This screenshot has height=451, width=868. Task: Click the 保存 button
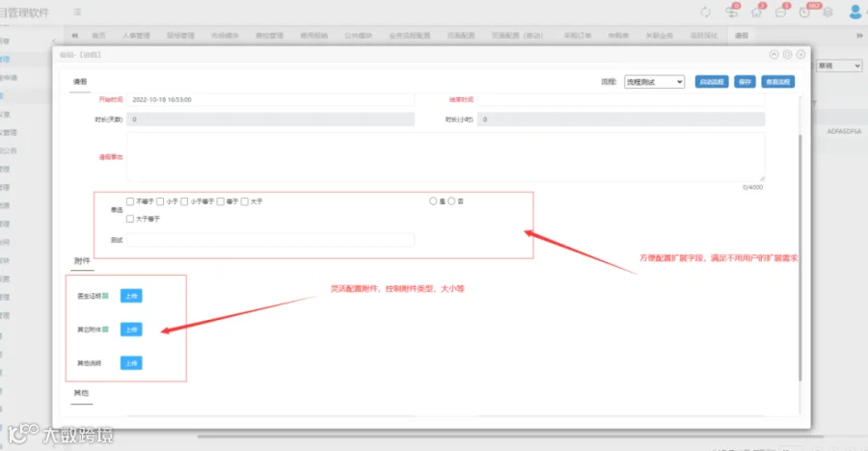(746, 82)
